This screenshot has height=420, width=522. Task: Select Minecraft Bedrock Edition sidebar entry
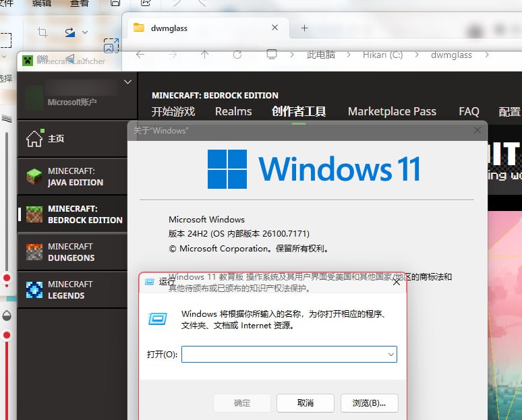point(72,214)
